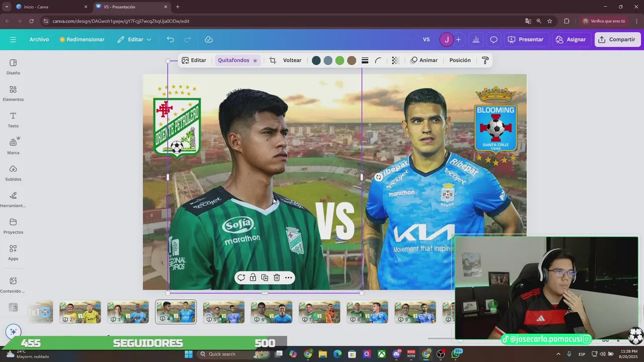This screenshot has height=362, width=644.
Task: Select page 5 thumbnail
Action: coord(224,312)
